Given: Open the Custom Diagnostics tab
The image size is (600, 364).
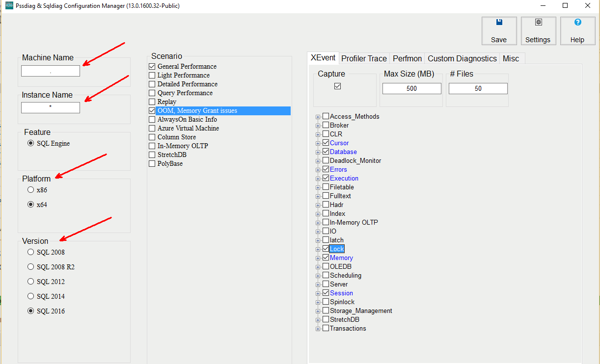Looking at the screenshot, I should coord(462,58).
